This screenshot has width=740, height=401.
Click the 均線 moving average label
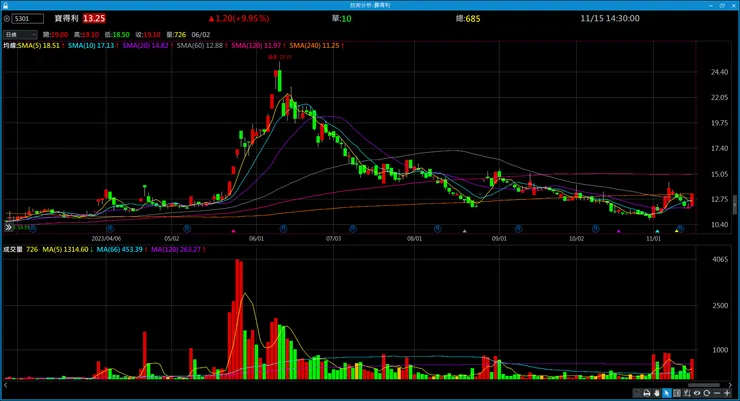coord(10,46)
